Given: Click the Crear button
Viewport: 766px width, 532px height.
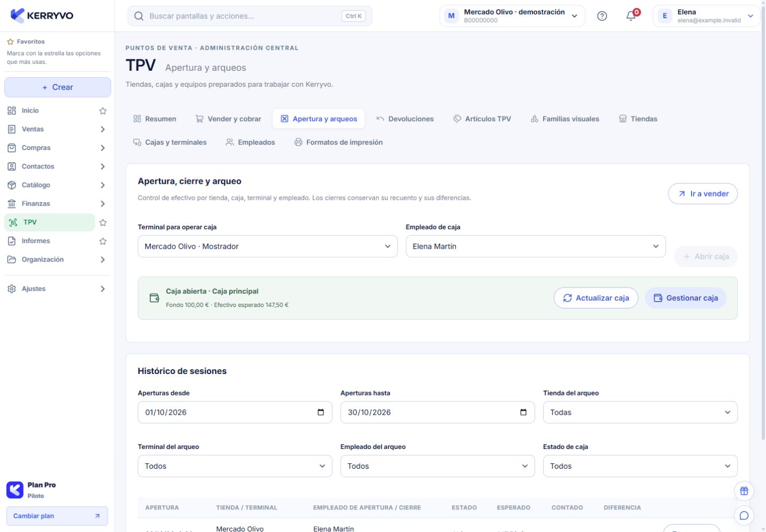Looking at the screenshot, I should point(57,87).
